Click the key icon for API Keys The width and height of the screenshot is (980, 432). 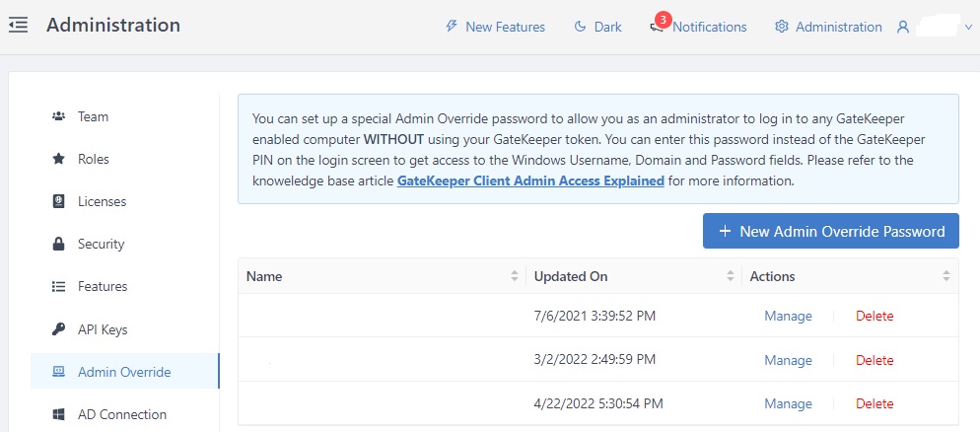[x=58, y=329]
